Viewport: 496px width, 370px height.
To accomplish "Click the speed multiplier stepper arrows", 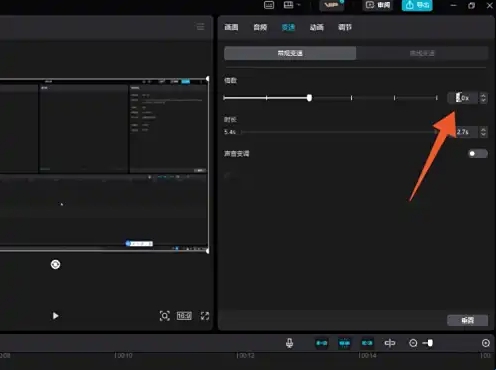I will [483, 98].
